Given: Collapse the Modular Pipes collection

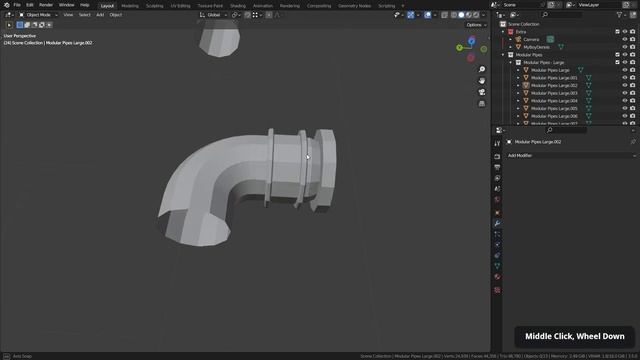Looking at the screenshot, I should 503,55.
